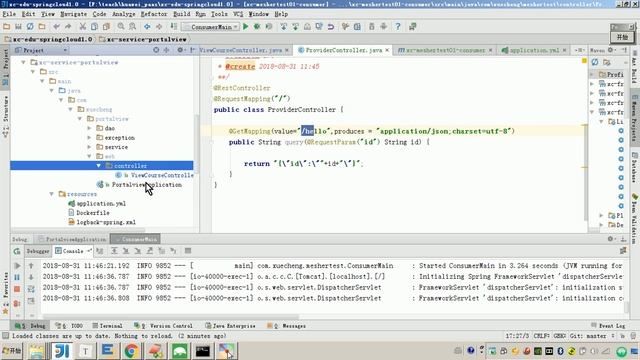The width and height of the screenshot is (640, 360).
Task: Select application.yml in the project tree
Action: 101,203
